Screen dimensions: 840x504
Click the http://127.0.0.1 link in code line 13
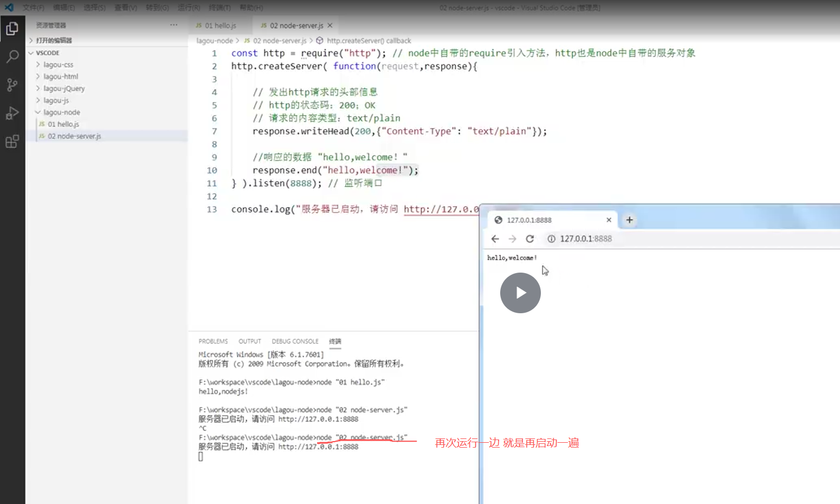441,209
